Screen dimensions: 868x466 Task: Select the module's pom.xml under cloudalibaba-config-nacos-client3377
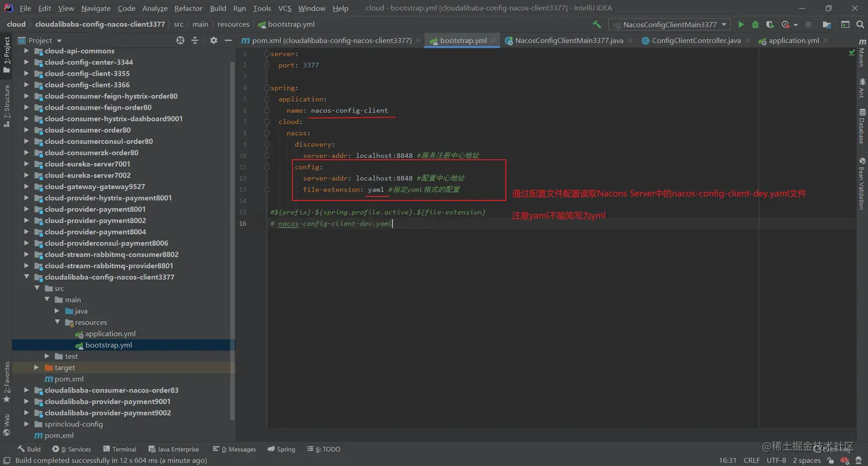(64, 379)
